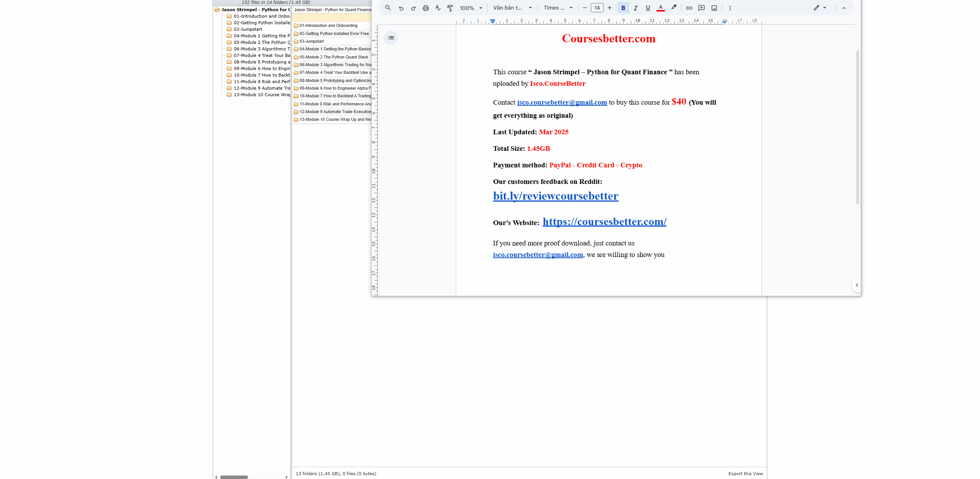This screenshot has height=479, width=980.
Task: Open the Times font dropdown
Action: pos(558,8)
